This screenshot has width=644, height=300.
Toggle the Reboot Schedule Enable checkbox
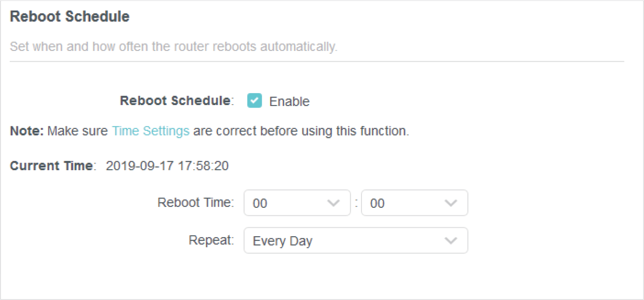click(254, 101)
